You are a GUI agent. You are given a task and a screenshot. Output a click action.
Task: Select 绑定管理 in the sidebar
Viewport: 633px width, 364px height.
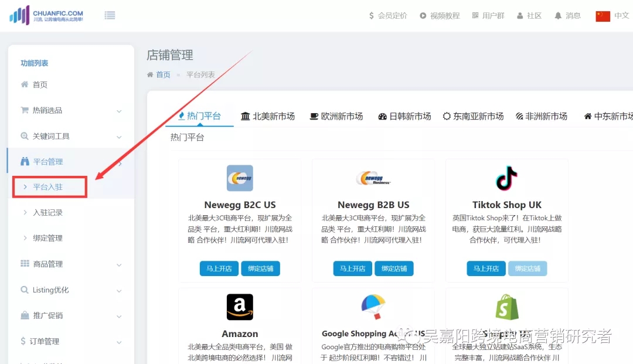(47, 238)
